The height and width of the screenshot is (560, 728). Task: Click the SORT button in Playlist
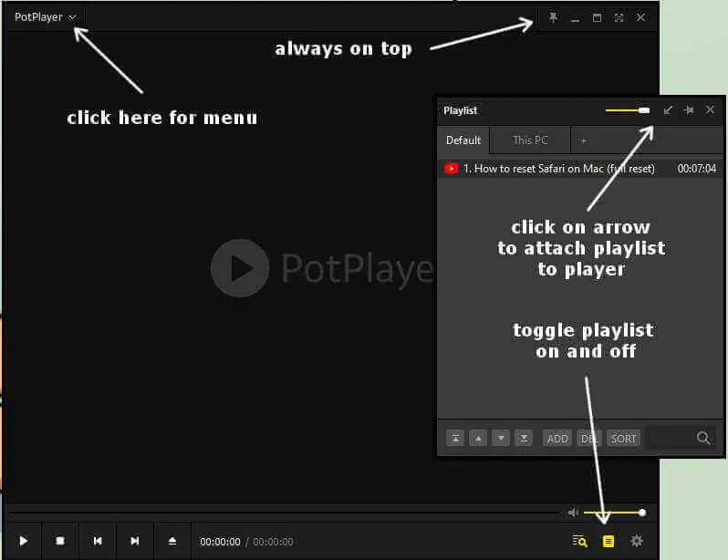pyautogui.click(x=623, y=439)
